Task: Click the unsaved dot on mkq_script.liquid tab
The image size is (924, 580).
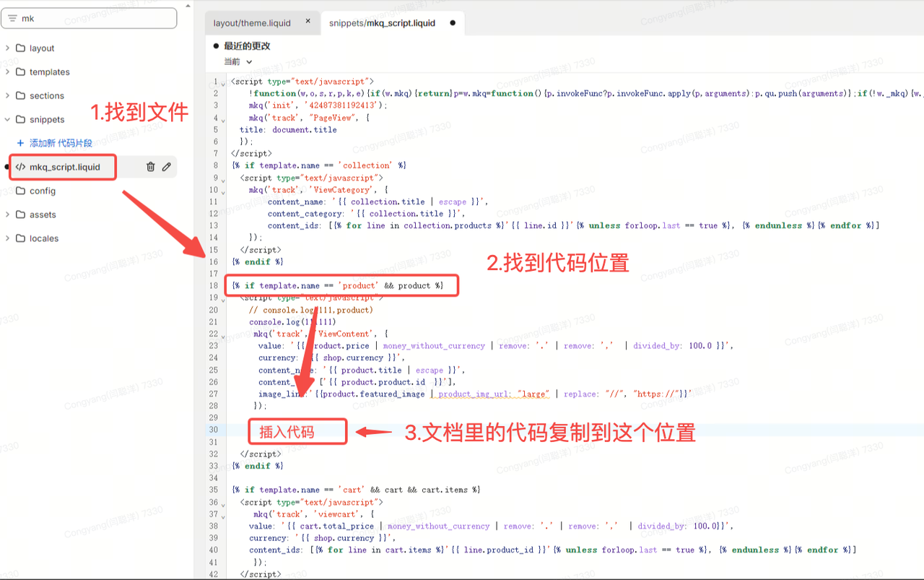Action: 453,23
